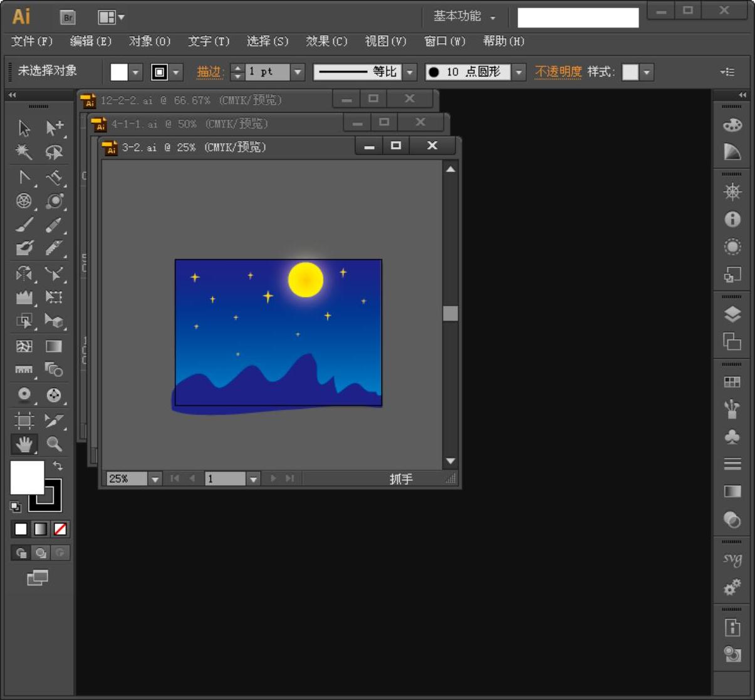Screen dimensions: 755x700
Task: Open the Brushes panel icon
Action: point(732,409)
